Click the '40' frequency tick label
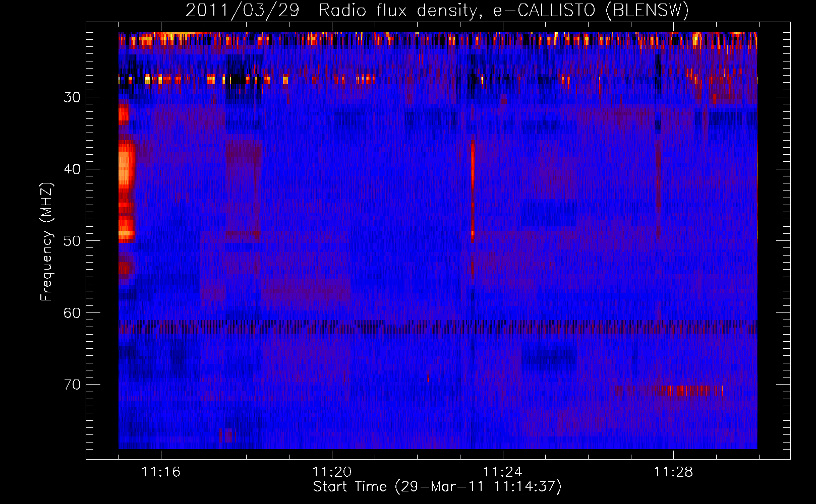This screenshot has height=504, width=816. [x=72, y=169]
